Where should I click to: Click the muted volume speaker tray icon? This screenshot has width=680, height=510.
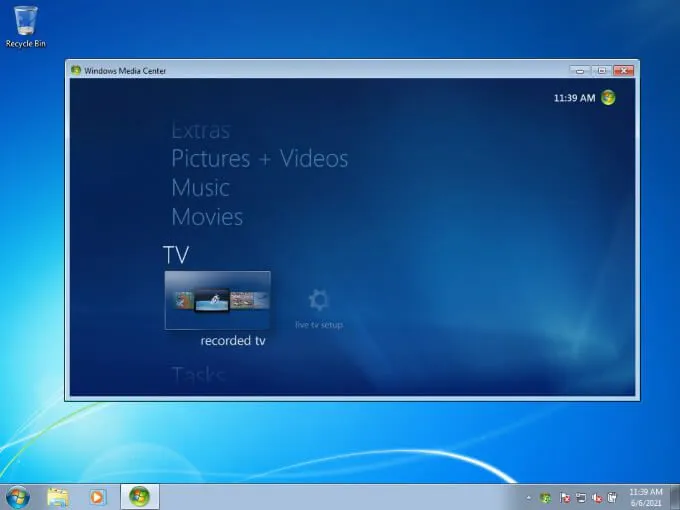pos(597,498)
